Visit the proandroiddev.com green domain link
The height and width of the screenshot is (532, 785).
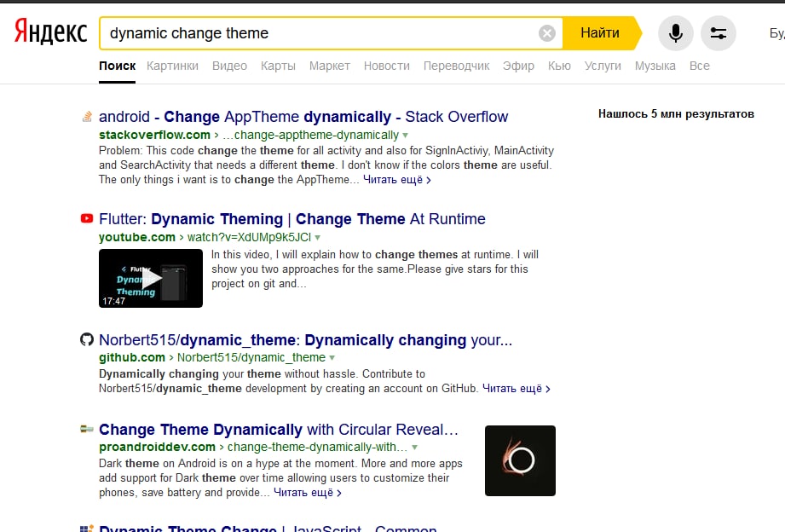(157, 448)
